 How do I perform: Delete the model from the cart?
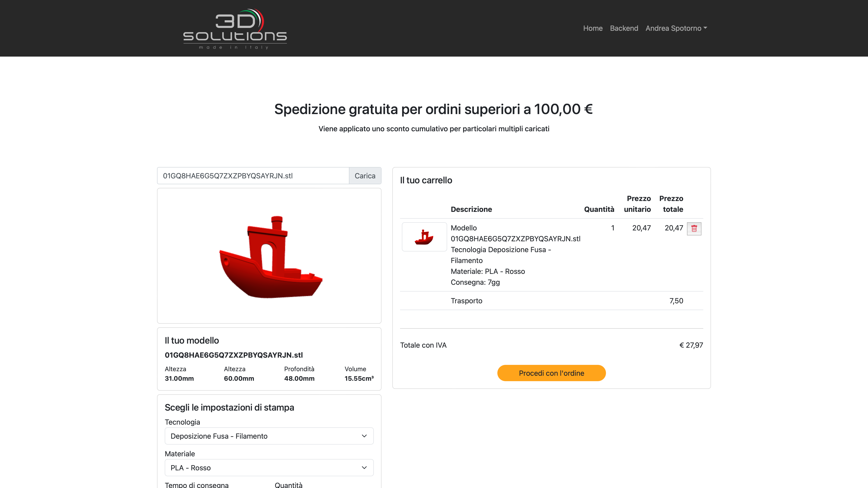(x=694, y=229)
